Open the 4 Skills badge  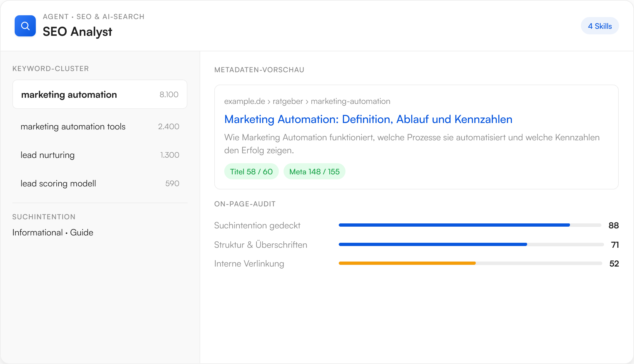click(600, 26)
